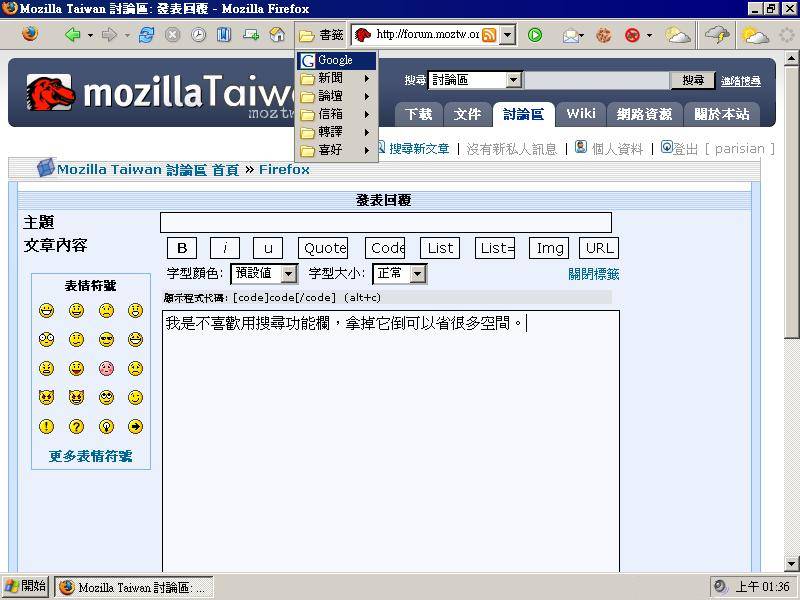Click the RSS feed icon in the address bar

pyautogui.click(x=489, y=35)
